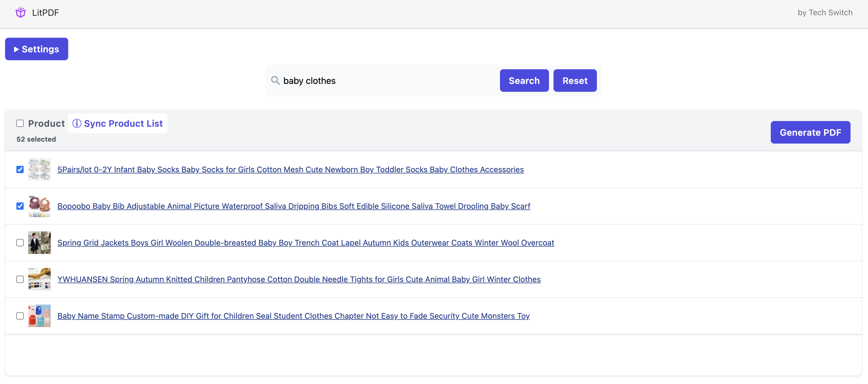
Task: Click the children pantyhose product thumbnail
Action: (39, 279)
